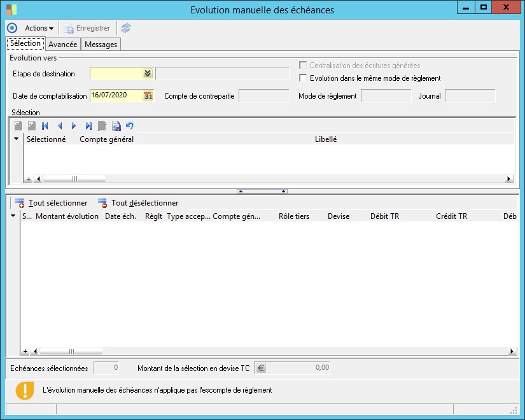Open the Messages tab

click(101, 45)
